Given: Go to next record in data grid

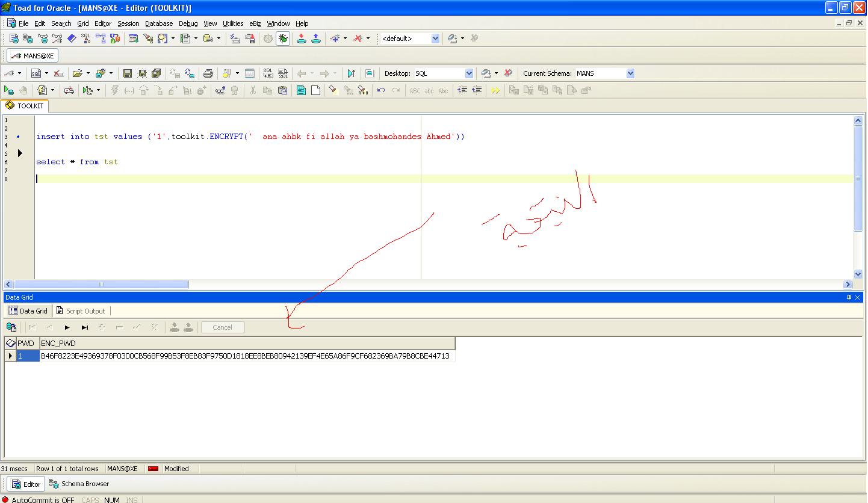Looking at the screenshot, I should click(x=67, y=327).
